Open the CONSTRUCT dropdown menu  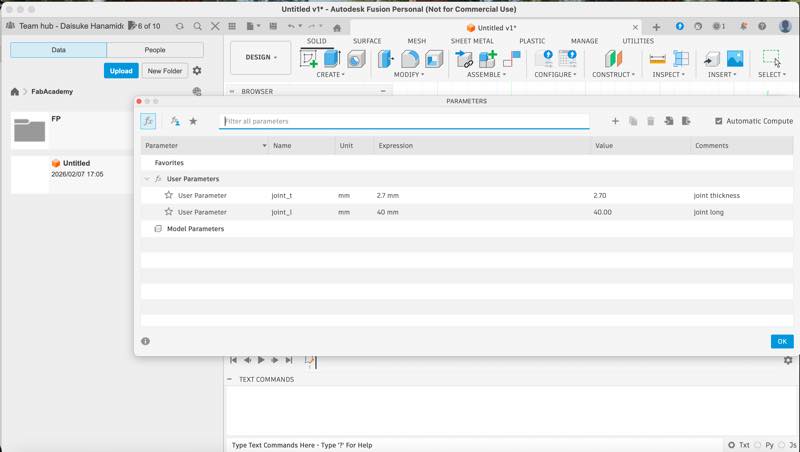(613, 74)
